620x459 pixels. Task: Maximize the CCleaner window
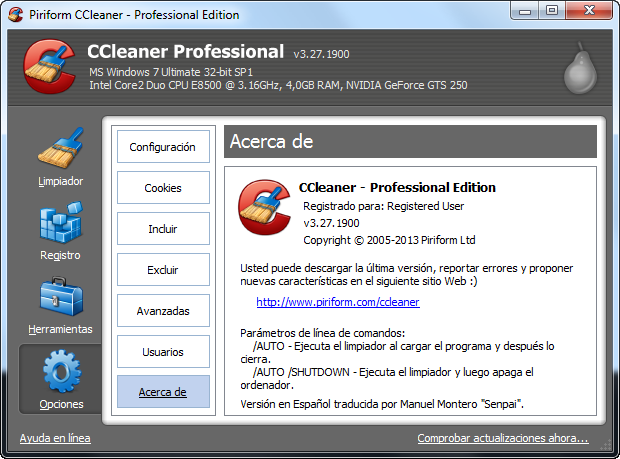tap(552, 11)
